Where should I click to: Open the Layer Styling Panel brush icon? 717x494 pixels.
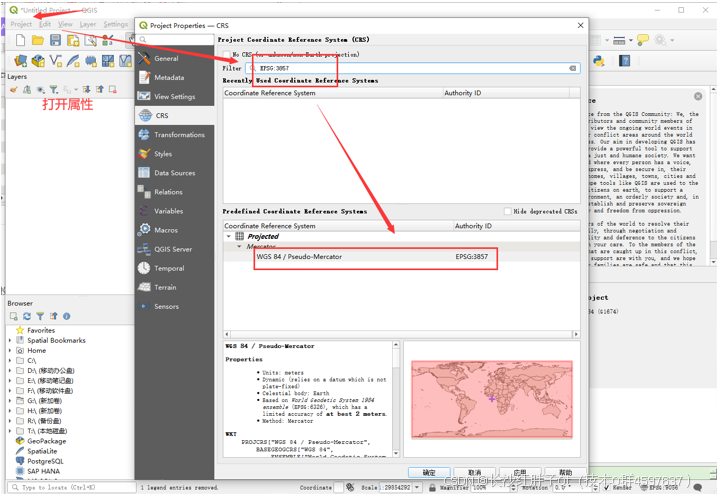pos(13,90)
